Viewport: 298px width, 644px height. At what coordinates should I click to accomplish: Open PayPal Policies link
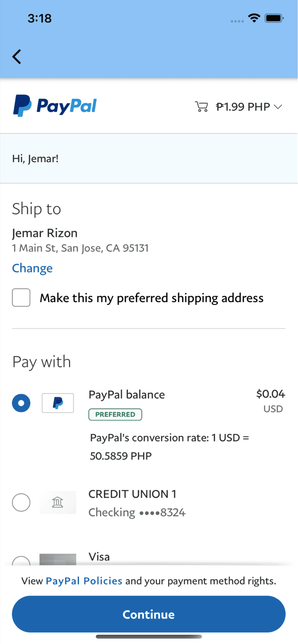[84, 581]
